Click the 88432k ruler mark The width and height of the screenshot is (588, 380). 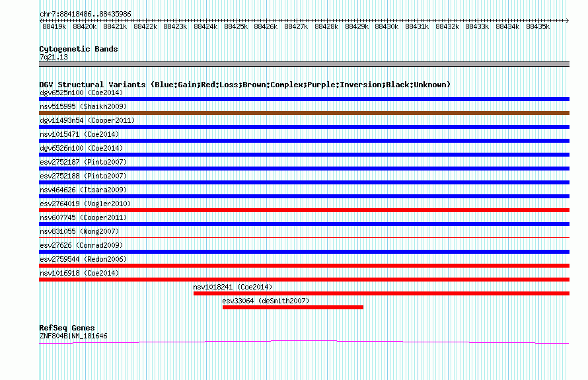click(x=447, y=26)
